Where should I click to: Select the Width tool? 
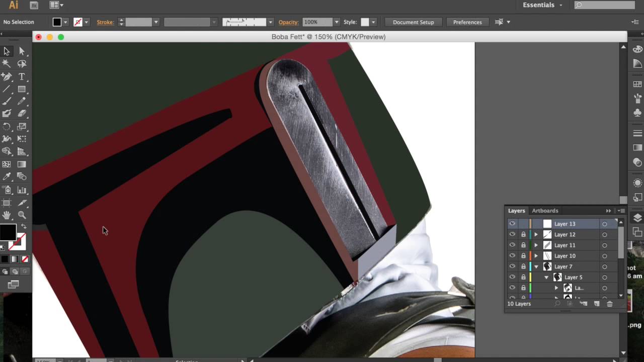click(7, 139)
